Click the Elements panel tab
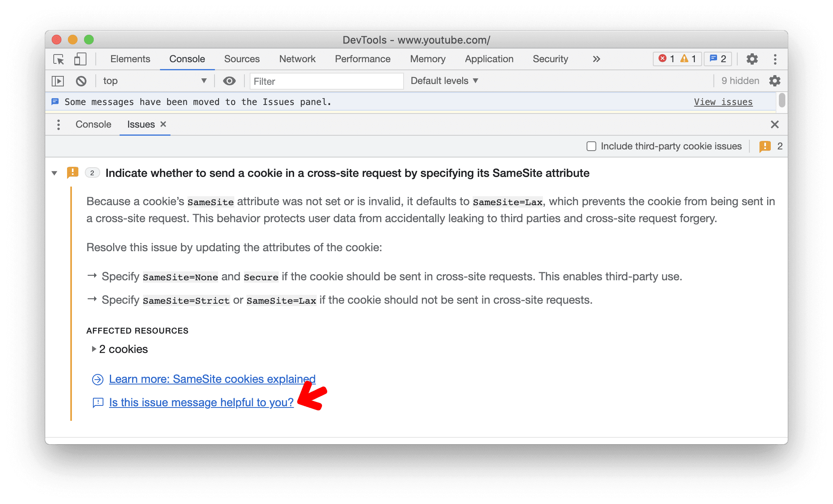The height and width of the screenshot is (504, 833). tap(130, 58)
